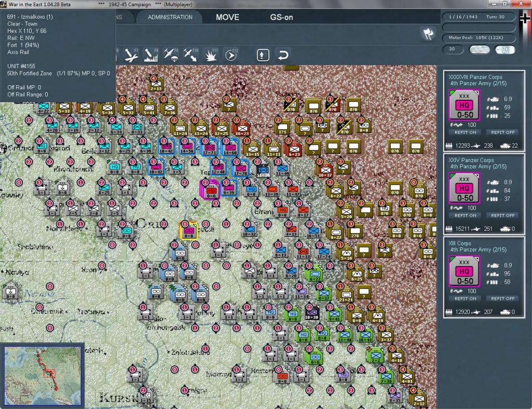Click the 50th Fortified Zone info line
532x409 pixels.
pos(58,73)
